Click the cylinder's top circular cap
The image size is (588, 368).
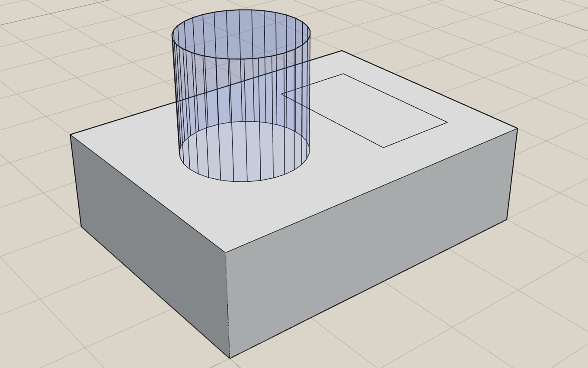tap(241, 34)
